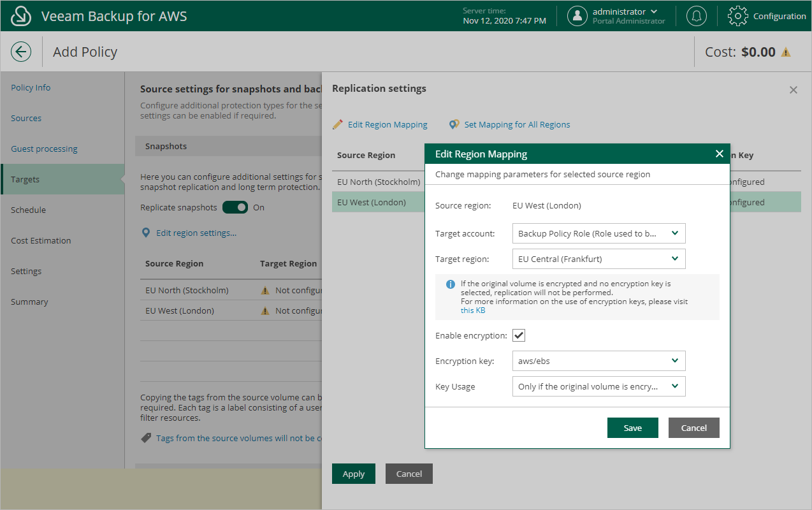Open the Target account dropdown
The image size is (812, 510).
[x=599, y=233]
